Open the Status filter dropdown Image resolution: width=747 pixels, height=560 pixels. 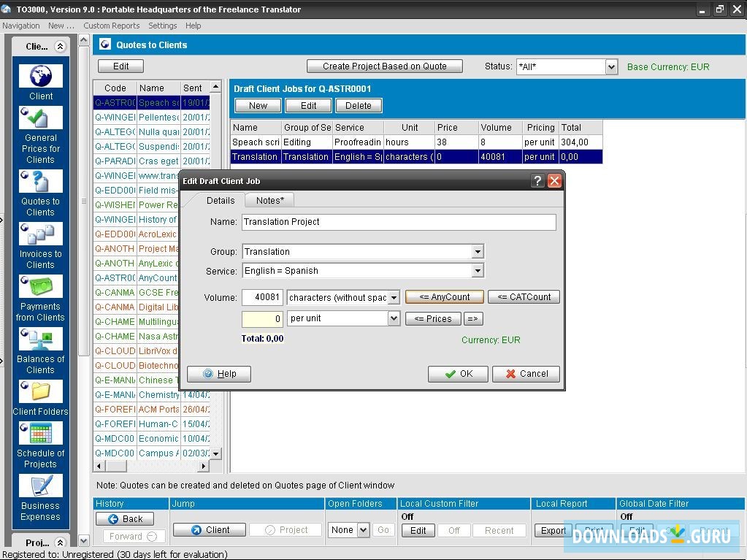pyautogui.click(x=612, y=66)
